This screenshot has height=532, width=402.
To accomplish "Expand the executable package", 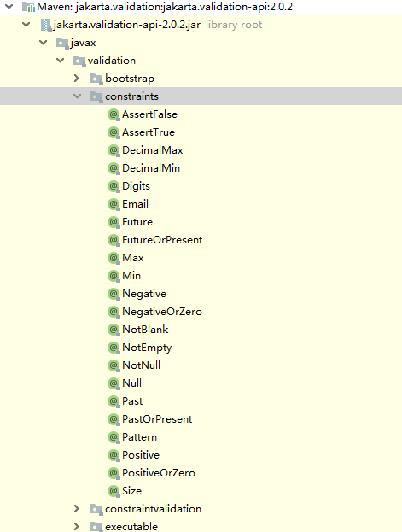I will tap(77, 526).
